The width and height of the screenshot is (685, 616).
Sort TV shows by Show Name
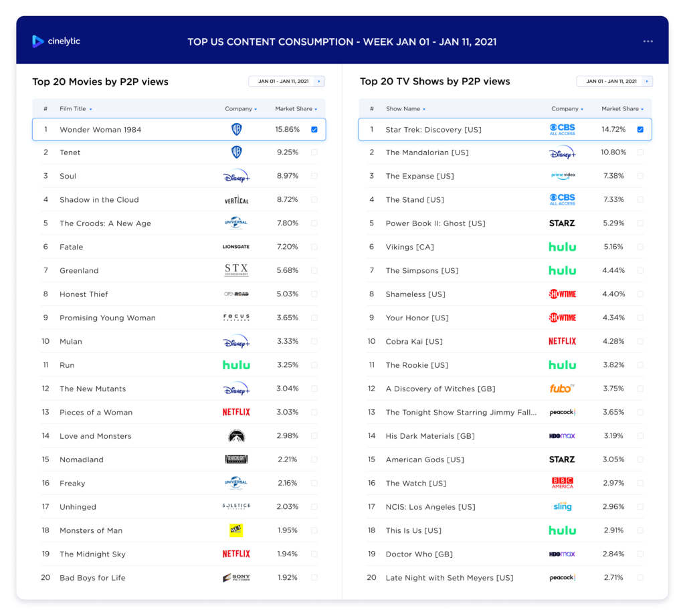point(405,109)
